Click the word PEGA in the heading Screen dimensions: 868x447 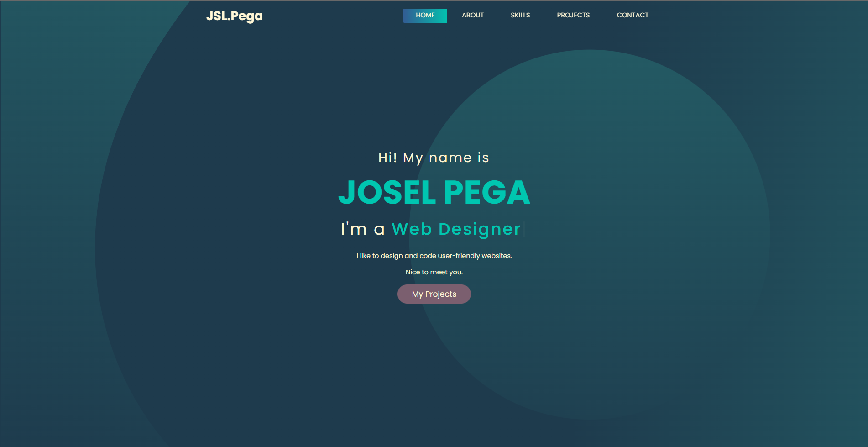click(486, 193)
